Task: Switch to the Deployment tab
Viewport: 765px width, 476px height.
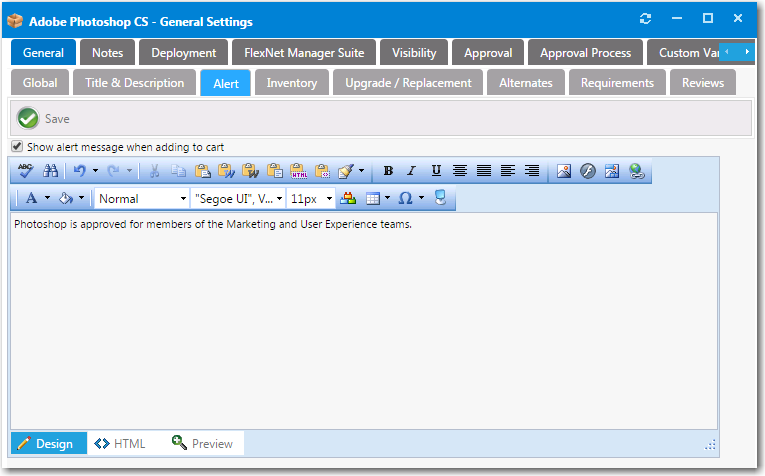Action: (184, 53)
